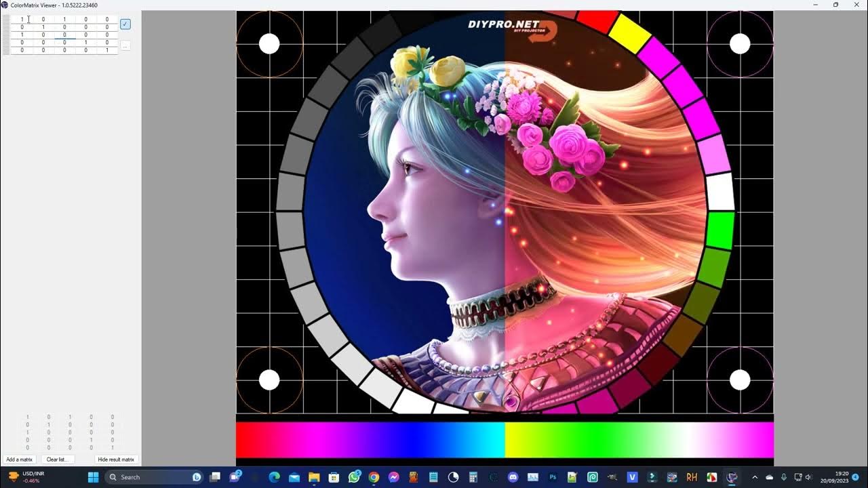
Task: Open the blue V app taskbar icon
Action: [632, 477]
